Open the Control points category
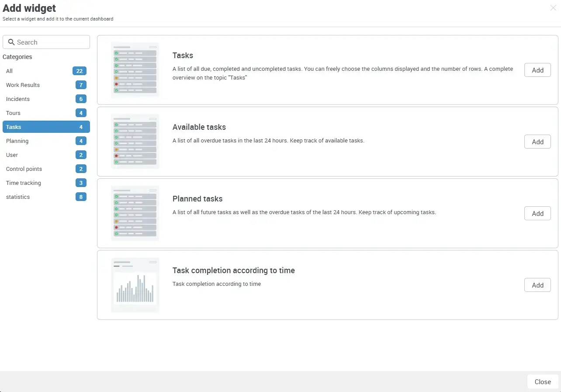 [x=24, y=169]
